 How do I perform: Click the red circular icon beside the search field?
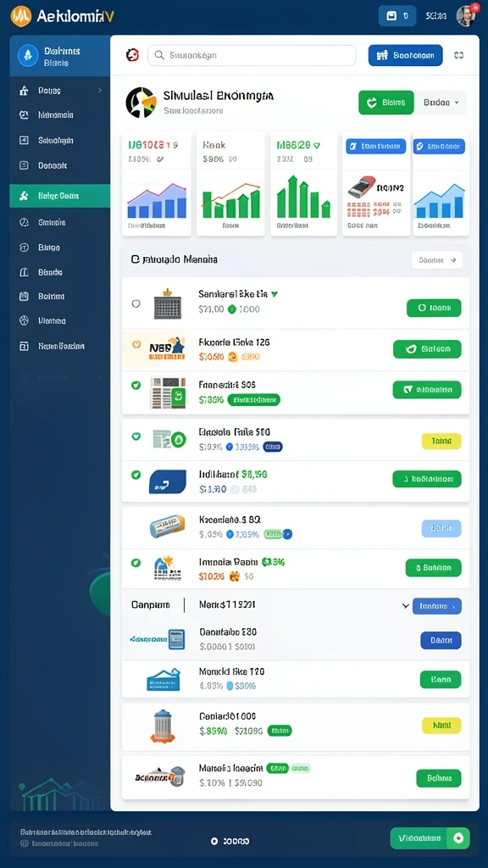point(132,55)
